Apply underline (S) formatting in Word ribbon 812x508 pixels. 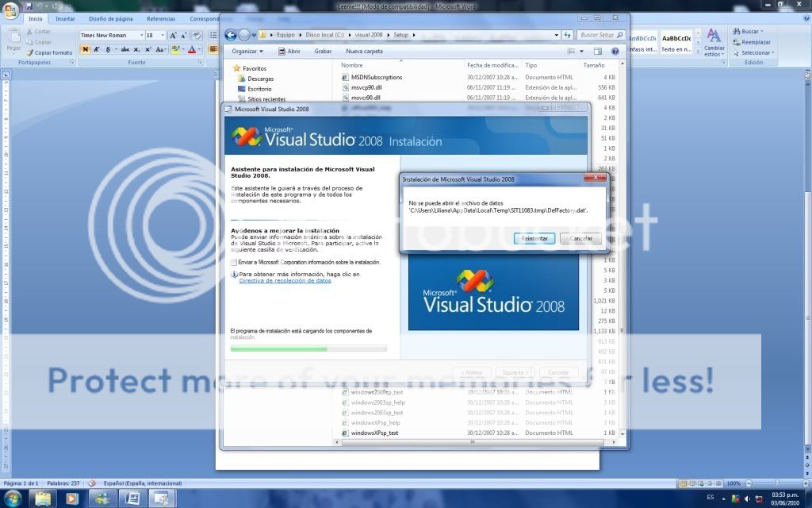pyautogui.click(x=108, y=49)
